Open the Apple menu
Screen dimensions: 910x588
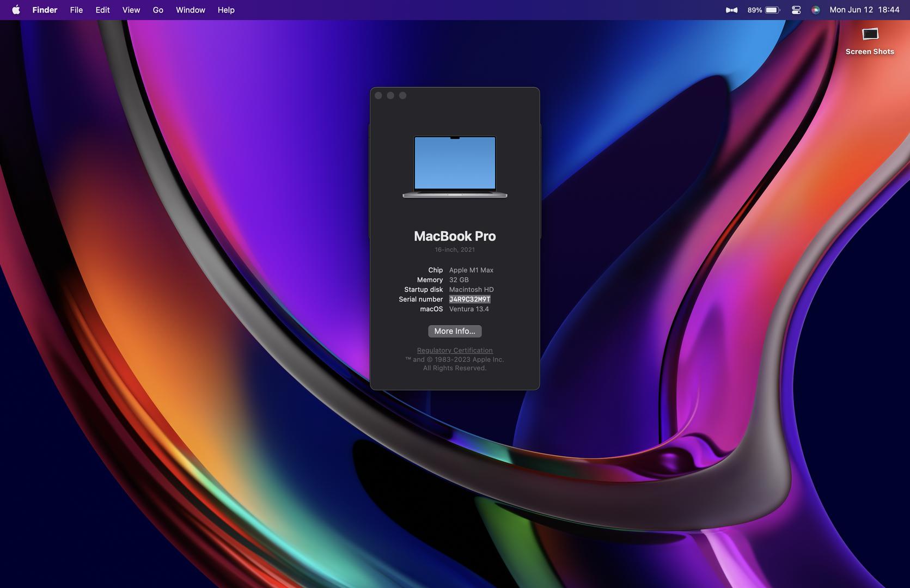tap(16, 10)
